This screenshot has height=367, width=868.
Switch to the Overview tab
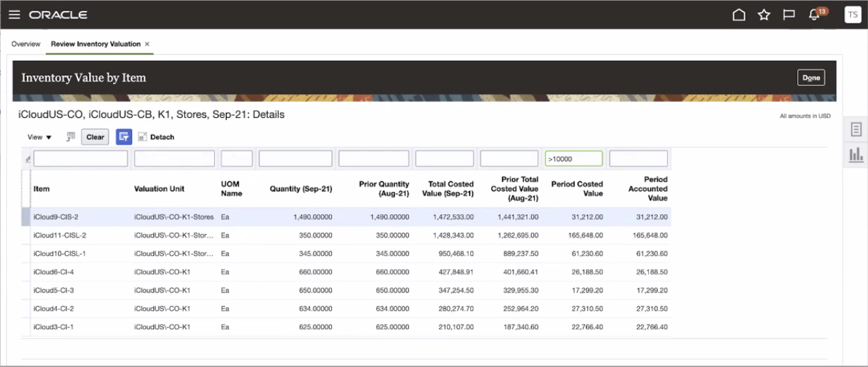point(26,44)
